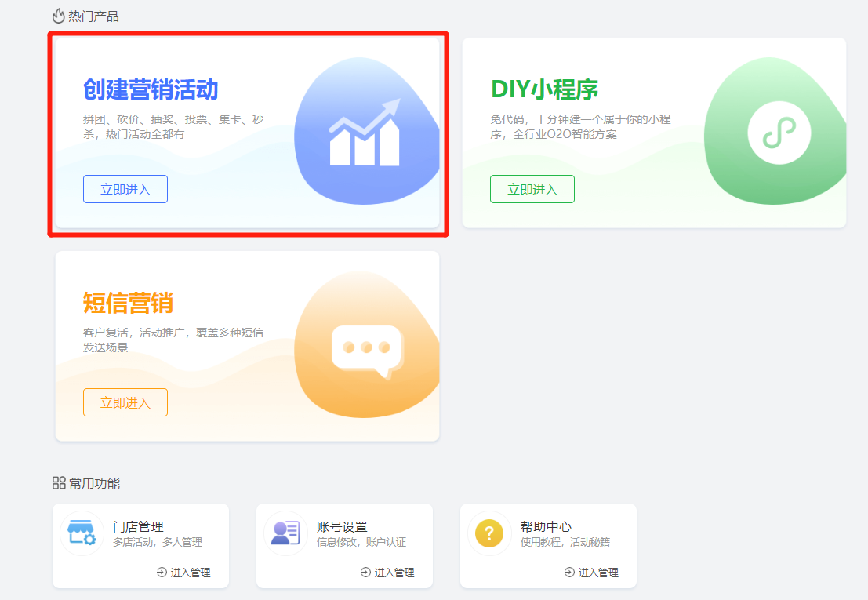This screenshot has height=600, width=868.
Task: Select the 创建营销活动 heading
Action: 151,89
